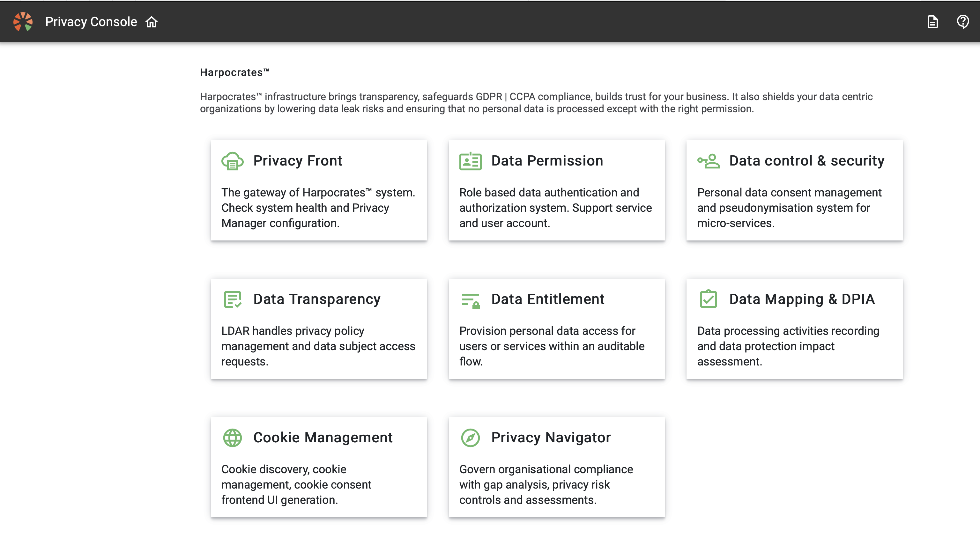
Task: Click the Privacy Console header title
Action: tap(91, 22)
